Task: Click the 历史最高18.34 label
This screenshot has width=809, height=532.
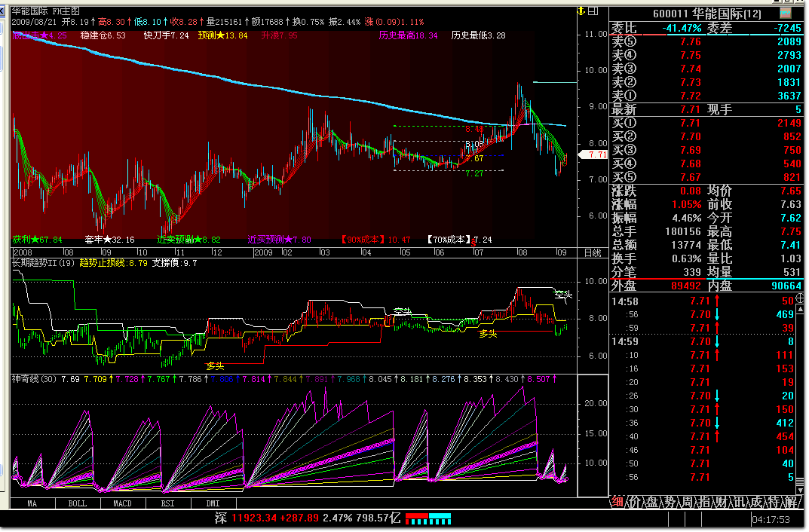Action: [408, 35]
